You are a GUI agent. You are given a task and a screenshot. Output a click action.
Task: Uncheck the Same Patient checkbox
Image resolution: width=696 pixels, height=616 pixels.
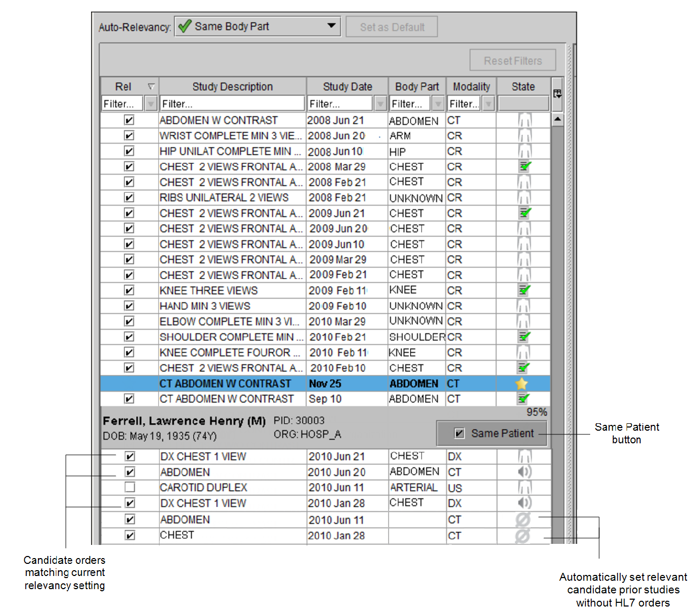click(x=460, y=433)
